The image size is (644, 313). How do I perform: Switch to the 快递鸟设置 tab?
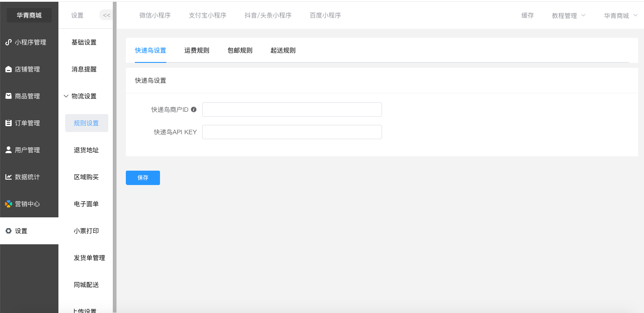point(151,50)
